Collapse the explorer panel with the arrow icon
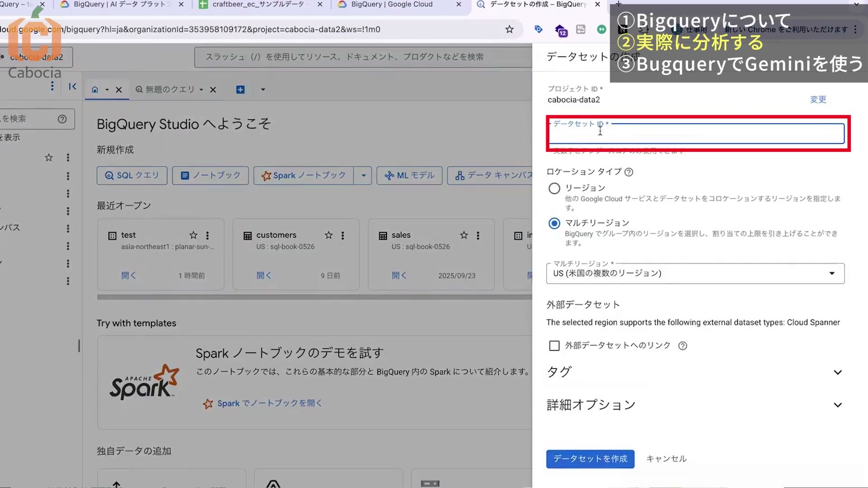The height and width of the screenshot is (488, 868). [72, 86]
